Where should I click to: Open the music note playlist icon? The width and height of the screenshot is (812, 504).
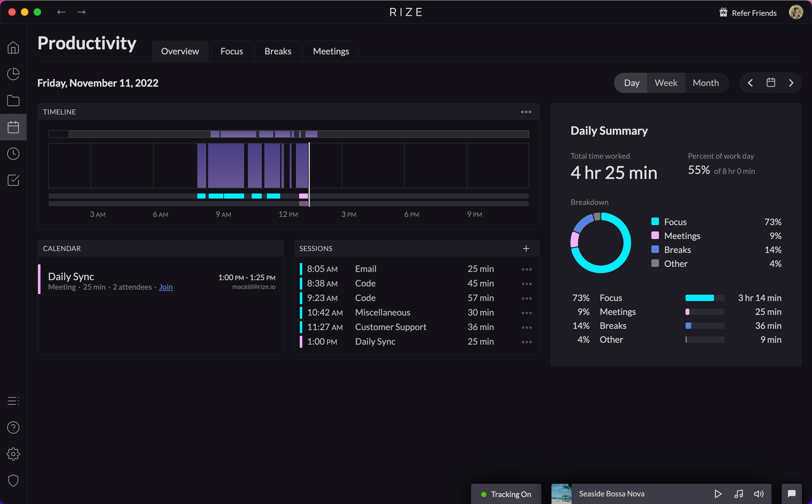coord(738,494)
